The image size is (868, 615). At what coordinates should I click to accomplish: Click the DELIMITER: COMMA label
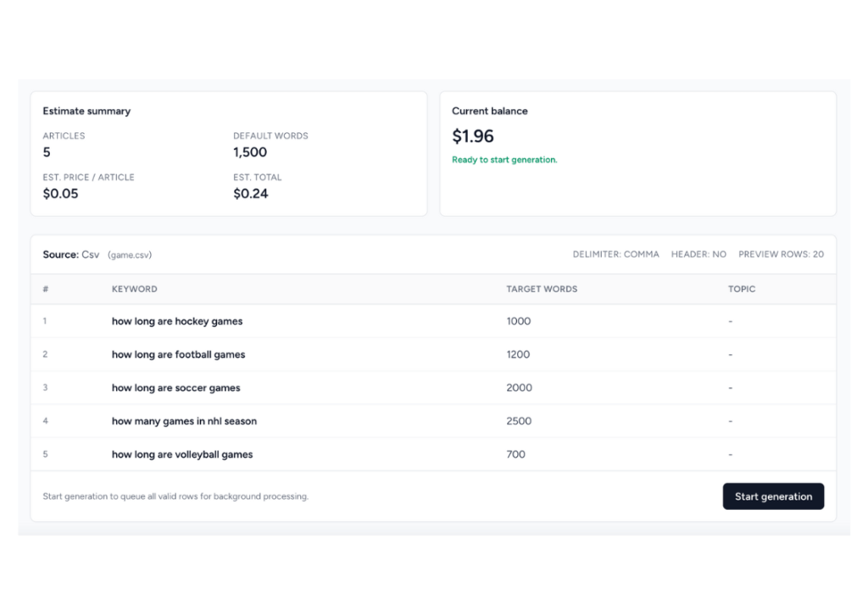[x=615, y=254]
